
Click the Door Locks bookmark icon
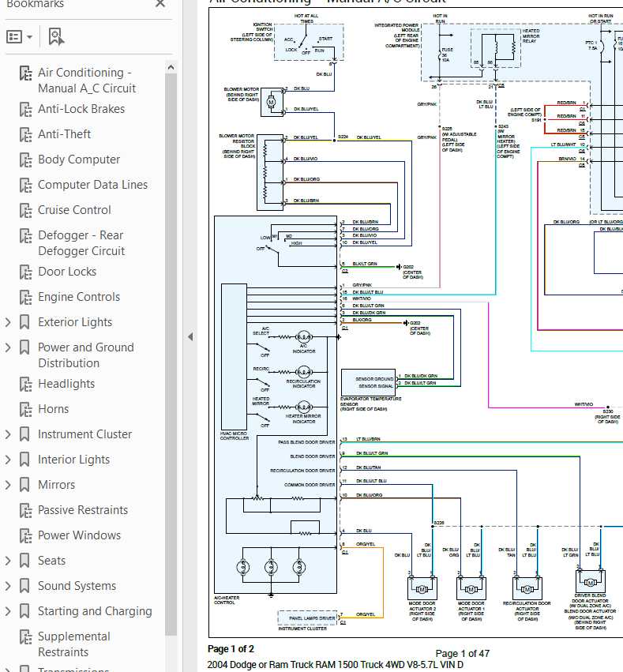(26, 272)
